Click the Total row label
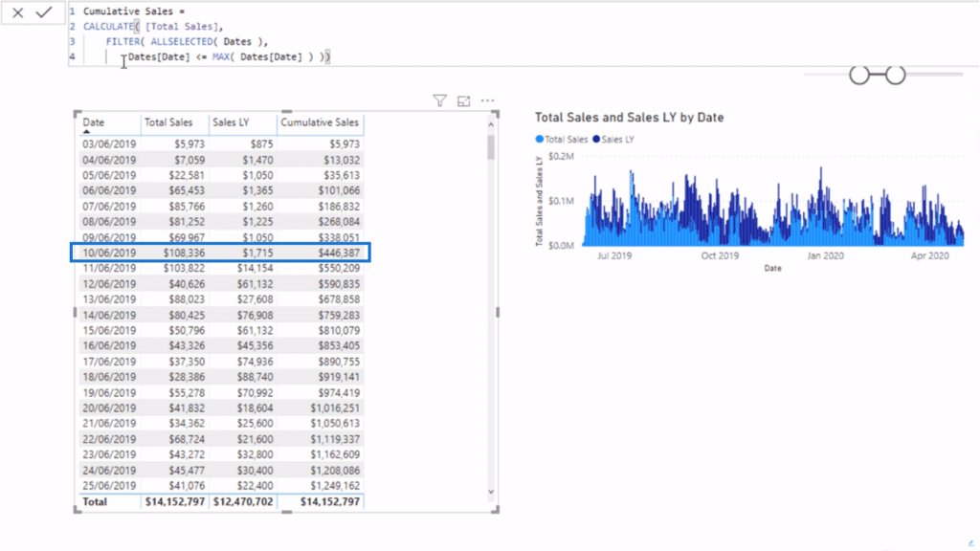The width and height of the screenshot is (980, 551). (x=95, y=501)
